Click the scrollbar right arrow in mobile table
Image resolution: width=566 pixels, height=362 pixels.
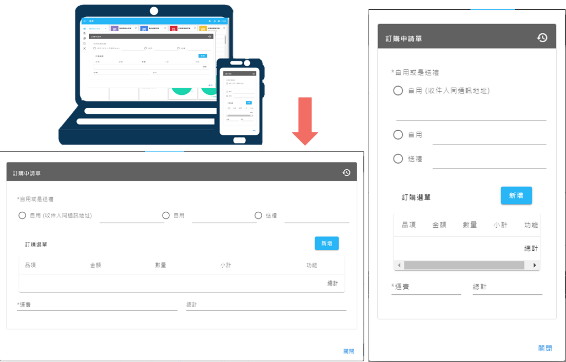click(535, 265)
